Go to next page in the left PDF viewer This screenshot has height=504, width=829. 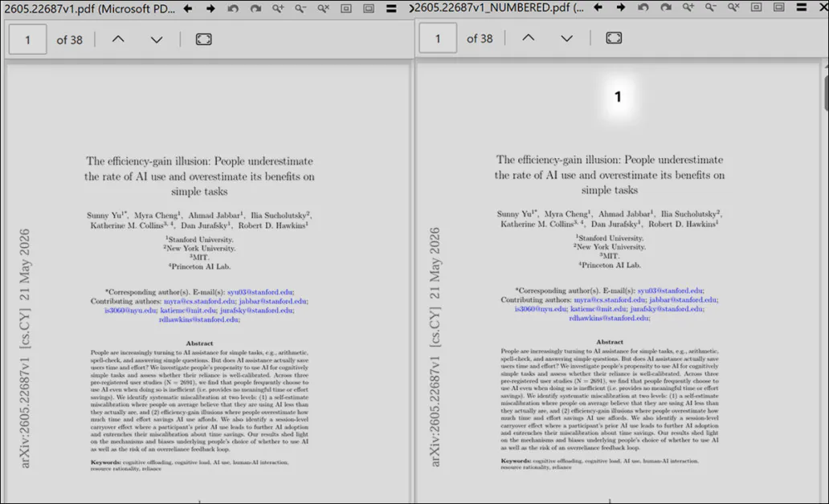pos(157,39)
